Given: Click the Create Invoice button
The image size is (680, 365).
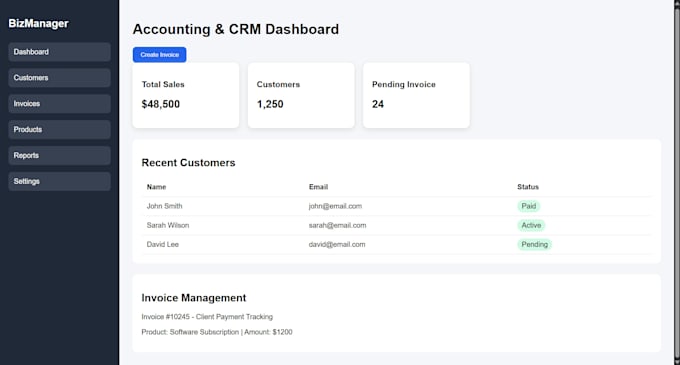Looking at the screenshot, I should point(160,55).
